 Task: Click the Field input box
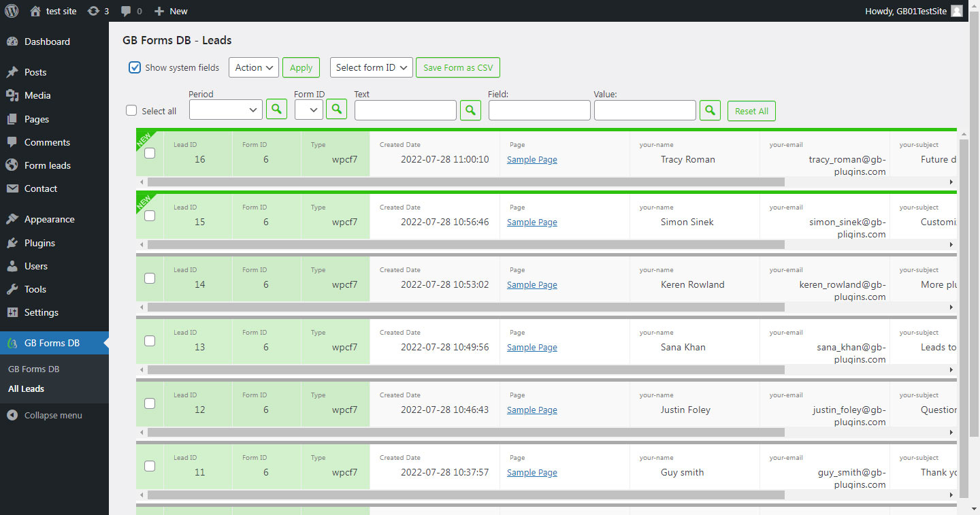point(540,110)
